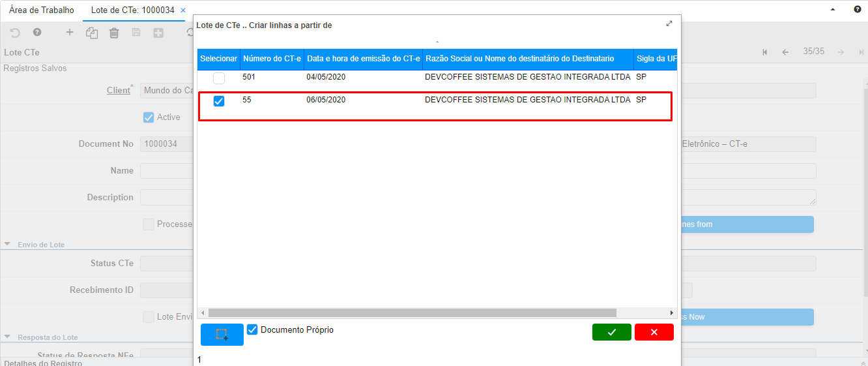Click the date 04/05/2020 cell
This screenshot has width=868, height=366.
click(326, 77)
